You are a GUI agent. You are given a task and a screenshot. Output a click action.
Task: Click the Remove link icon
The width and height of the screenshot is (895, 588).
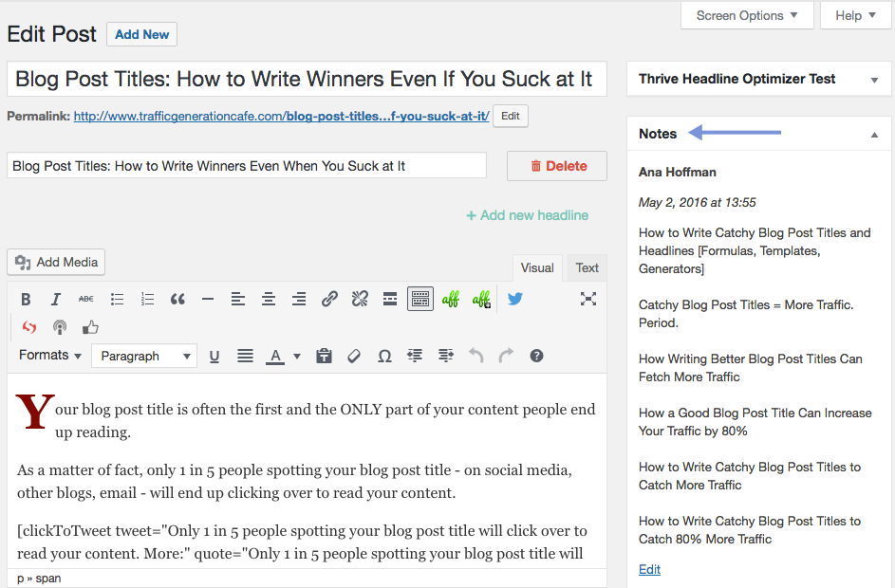360,299
